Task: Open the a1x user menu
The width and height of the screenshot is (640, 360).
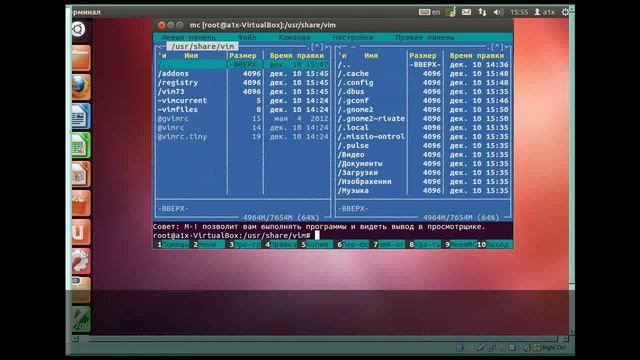Action: pyautogui.click(x=544, y=12)
